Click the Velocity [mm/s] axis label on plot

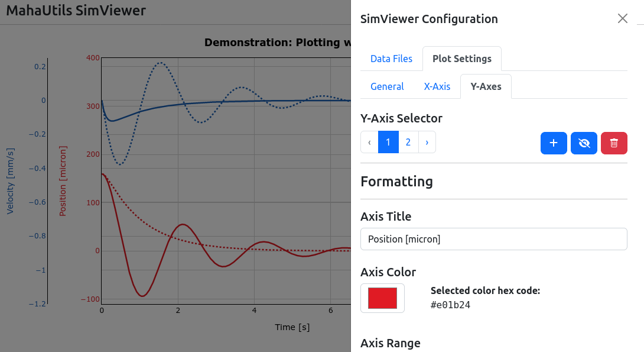(x=10, y=181)
